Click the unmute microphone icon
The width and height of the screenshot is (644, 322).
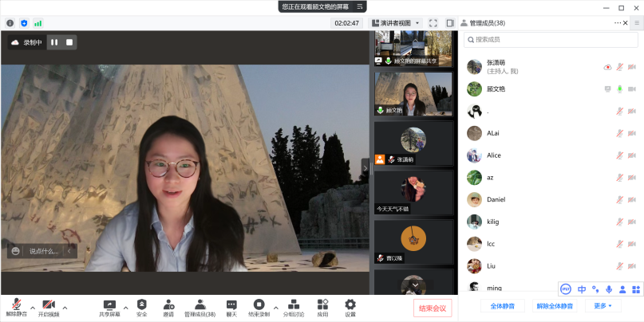pyautogui.click(x=16, y=305)
